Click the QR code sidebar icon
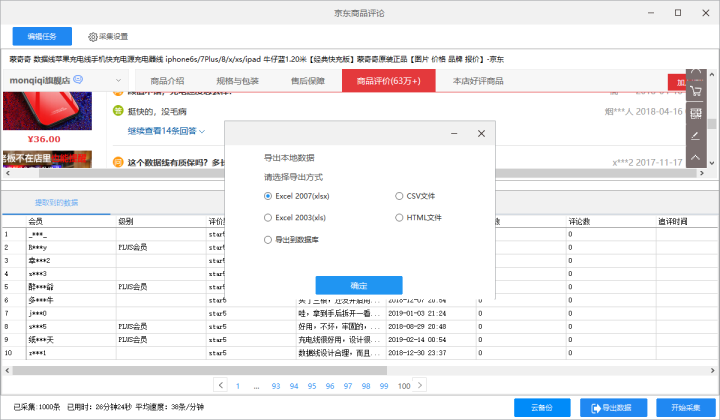720x420 pixels. (x=696, y=113)
